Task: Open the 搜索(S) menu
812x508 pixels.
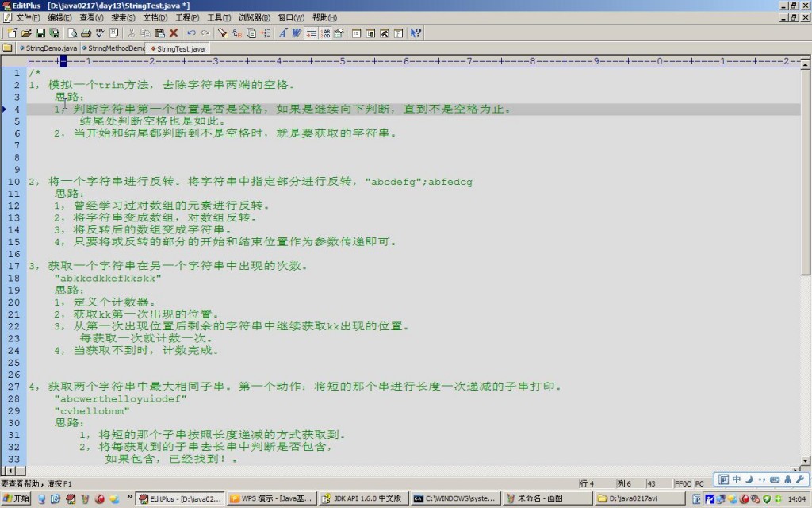Action: (123, 17)
